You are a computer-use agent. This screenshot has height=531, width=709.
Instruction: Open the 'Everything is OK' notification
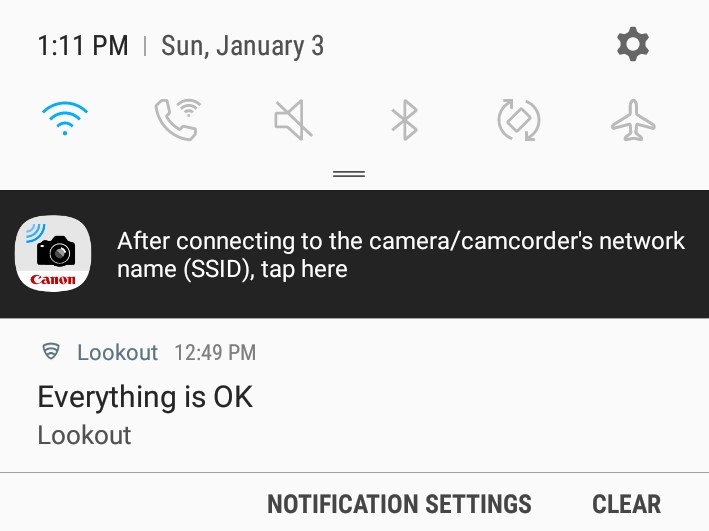point(145,397)
